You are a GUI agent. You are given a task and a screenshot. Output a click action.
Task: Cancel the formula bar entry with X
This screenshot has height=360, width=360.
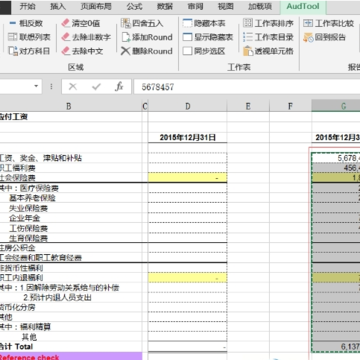click(x=72, y=87)
